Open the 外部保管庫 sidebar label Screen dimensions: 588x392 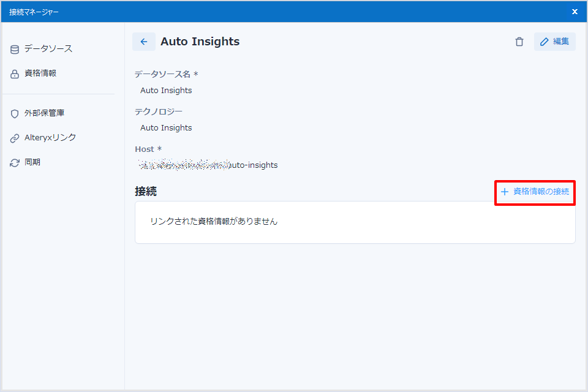coord(44,113)
